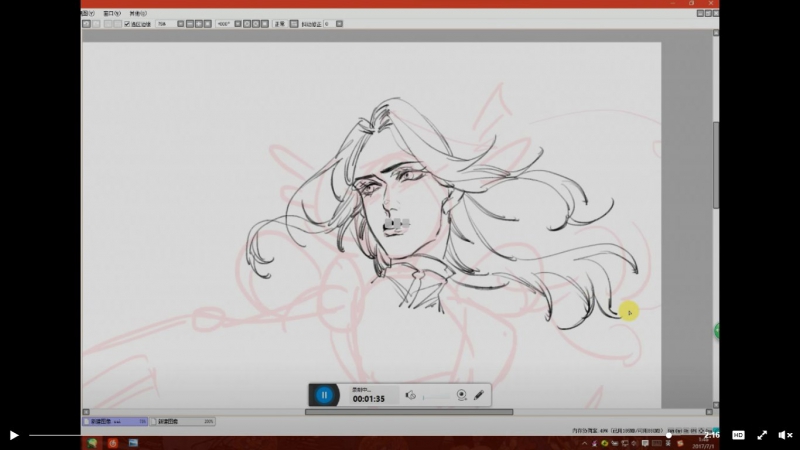
Task: Click the recorder speaker volume icon
Action: tap(411, 395)
